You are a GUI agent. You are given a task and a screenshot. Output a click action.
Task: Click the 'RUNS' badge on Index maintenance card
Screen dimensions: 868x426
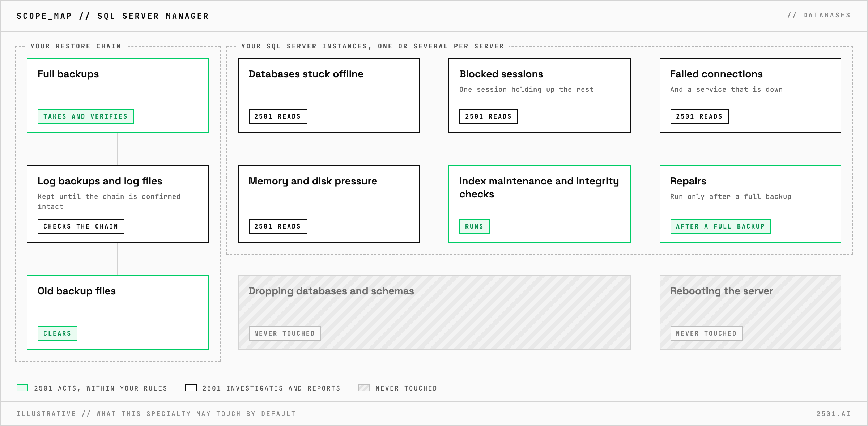[475, 226]
